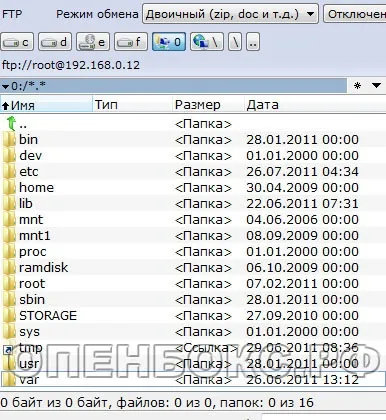The height and width of the screenshot is (420, 386).
Task: Select the sys folder icon
Action: click(10, 332)
